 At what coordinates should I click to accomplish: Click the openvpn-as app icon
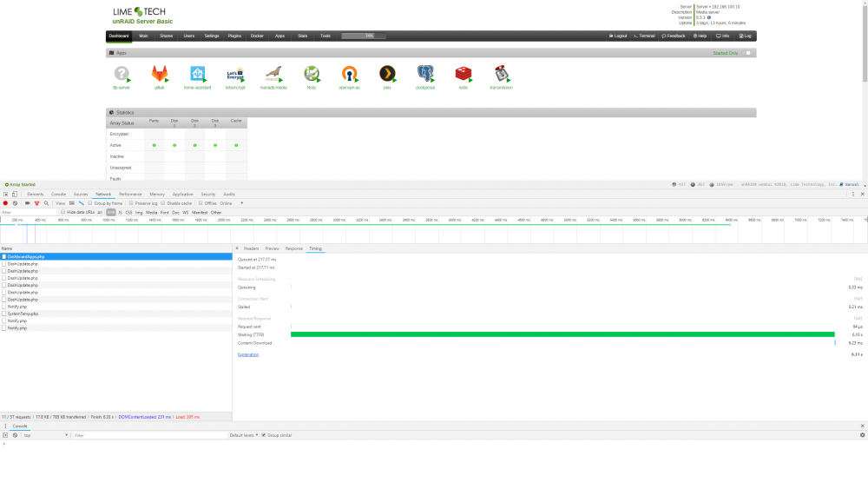click(349, 74)
